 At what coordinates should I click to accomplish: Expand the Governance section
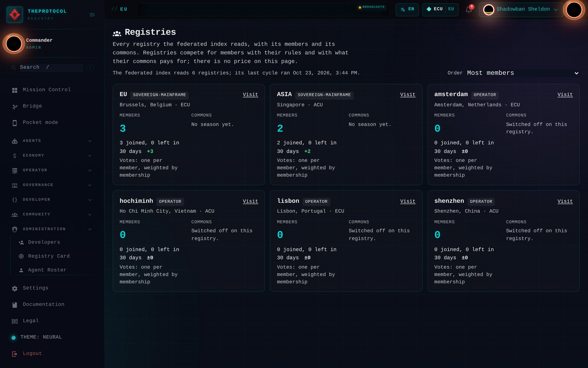pyautogui.click(x=51, y=185)
